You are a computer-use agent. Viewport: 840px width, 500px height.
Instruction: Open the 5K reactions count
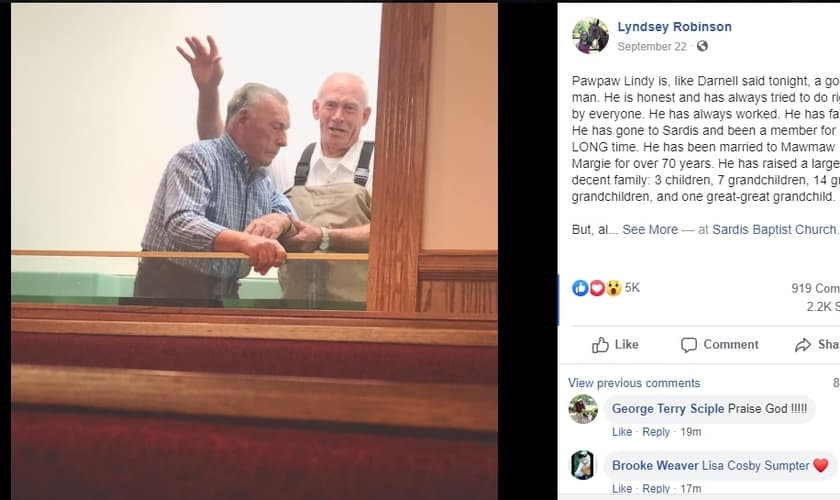pyautogui.click(x=632, y=288)
